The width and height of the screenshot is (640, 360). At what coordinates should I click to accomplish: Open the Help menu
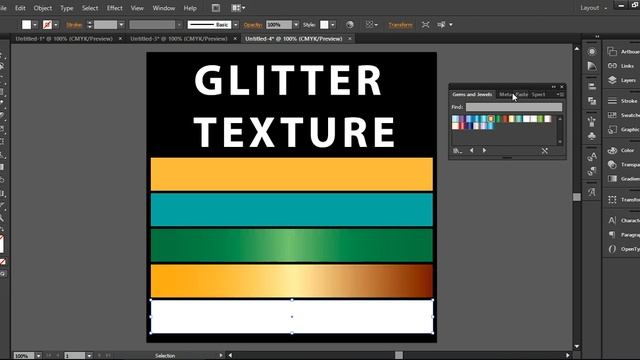tap(190, 8)
